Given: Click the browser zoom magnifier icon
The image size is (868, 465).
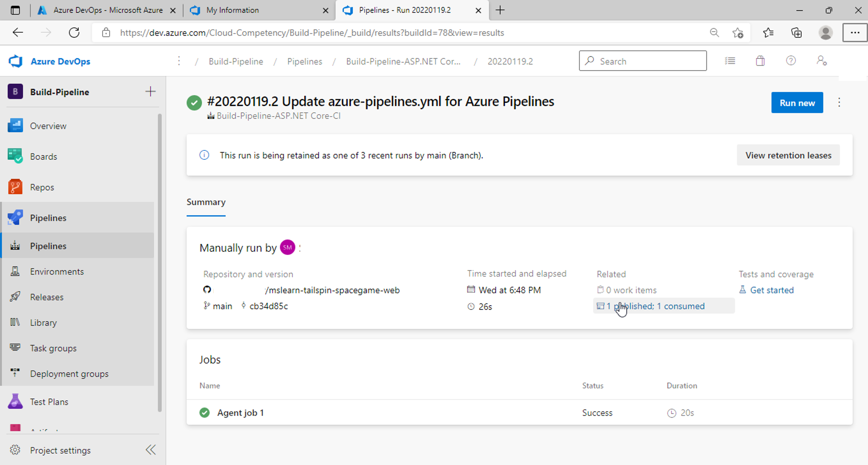Looking at the screenshot, I should tap(714, 33).
